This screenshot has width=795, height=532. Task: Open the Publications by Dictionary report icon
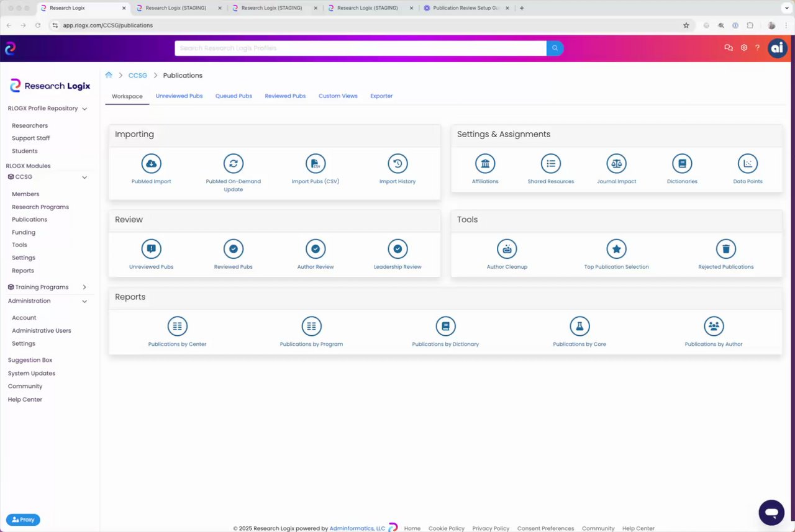click(x=445, y=326)
